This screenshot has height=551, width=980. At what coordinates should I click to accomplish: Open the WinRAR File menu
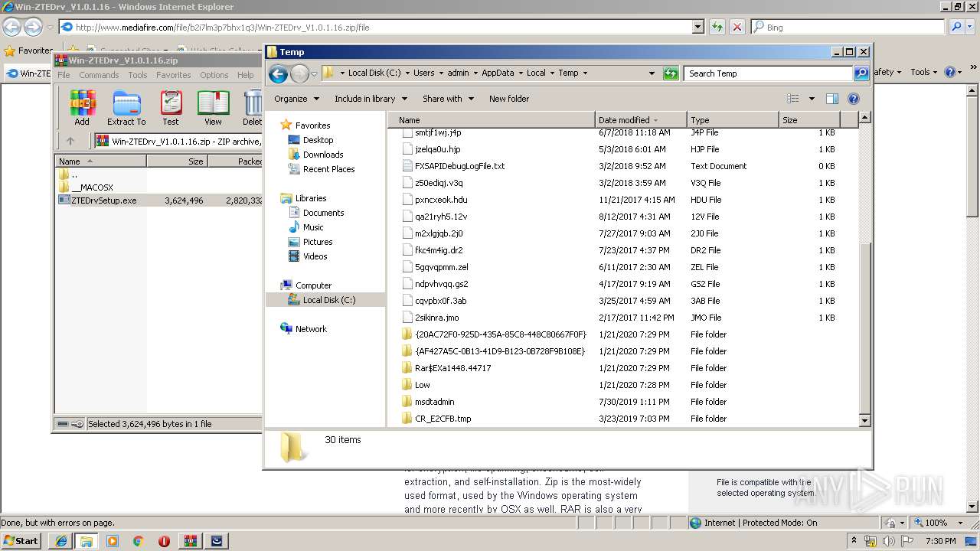(x=64, y=75)
